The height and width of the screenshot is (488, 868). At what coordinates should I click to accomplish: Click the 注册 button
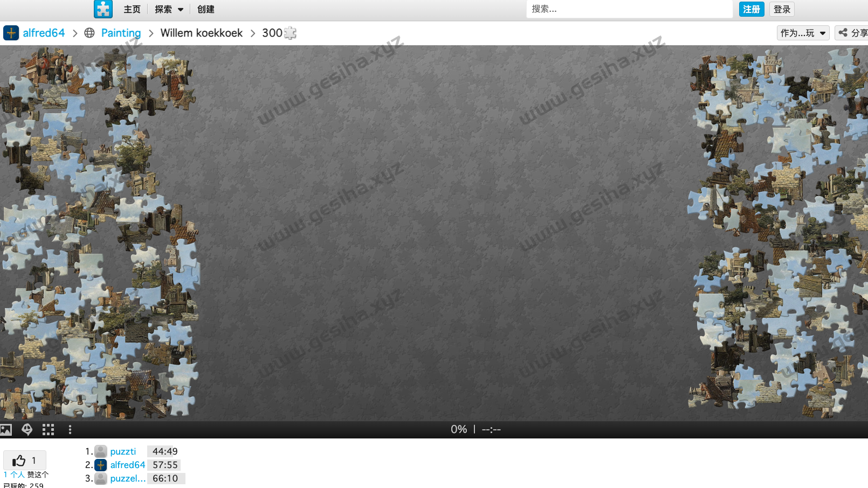pos(752,9)
